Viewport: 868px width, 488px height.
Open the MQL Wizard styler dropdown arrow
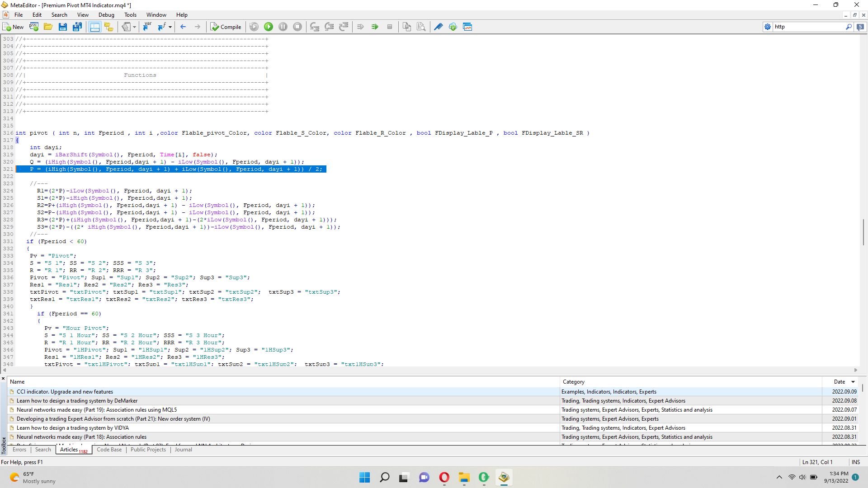click(x=134, y=27)
